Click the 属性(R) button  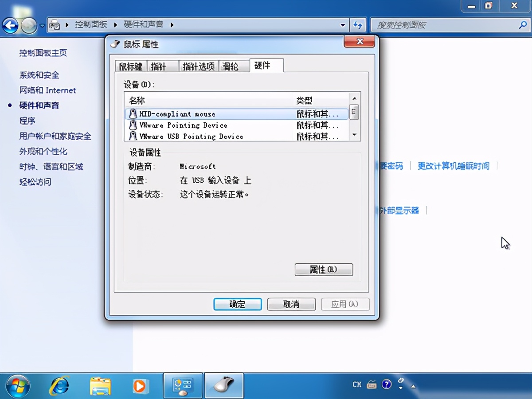pyautogui.click(x=324, y=270)
